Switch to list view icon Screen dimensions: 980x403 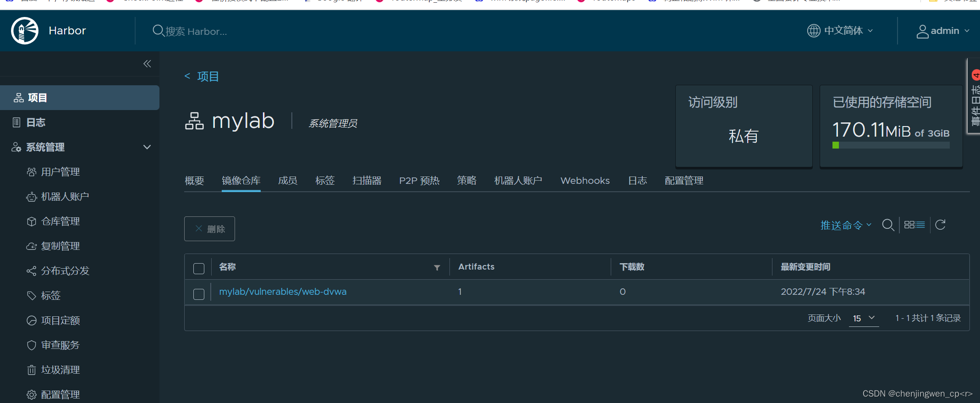tap(920, 225)
